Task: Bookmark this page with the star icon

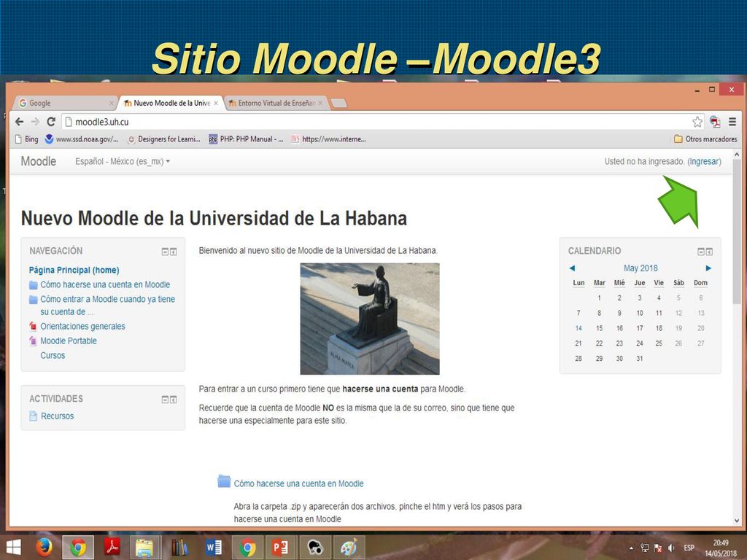Action: tap(697, 122)
